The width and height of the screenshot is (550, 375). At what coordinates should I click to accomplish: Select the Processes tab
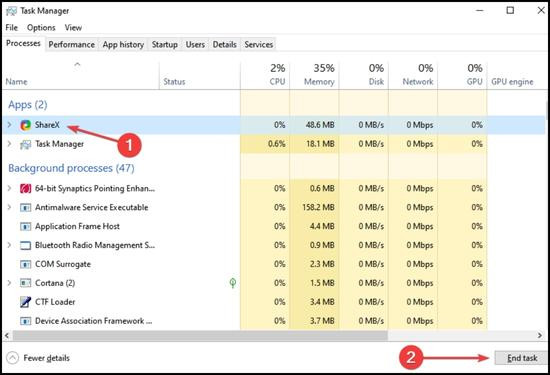(24, 43)
